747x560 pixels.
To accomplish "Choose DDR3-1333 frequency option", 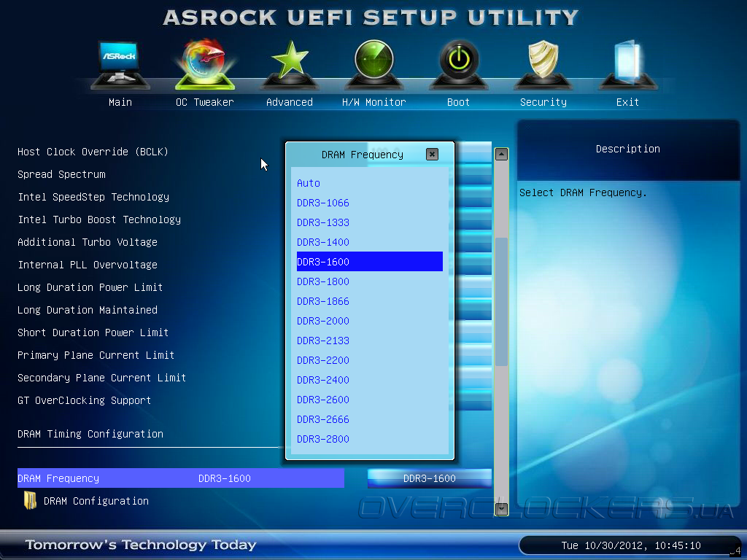I will 370,222.
